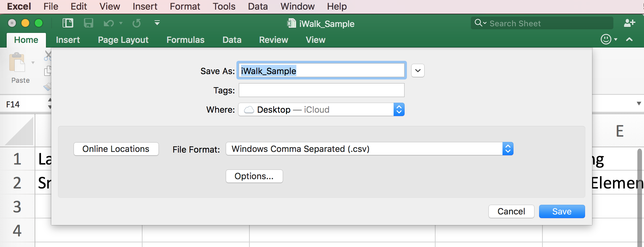The width and height of the screenshot is (644, 247).
Task: Open the Edit menu
Action: point(79,6)
